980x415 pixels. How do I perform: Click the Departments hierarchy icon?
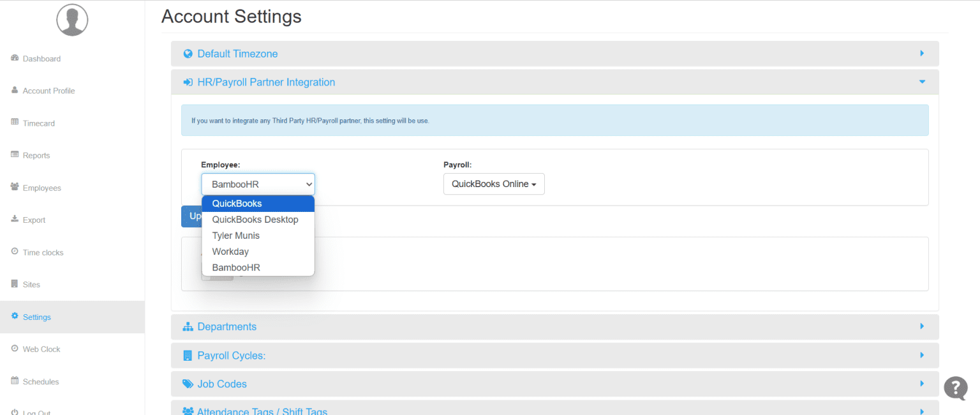[x=188, y=326]
